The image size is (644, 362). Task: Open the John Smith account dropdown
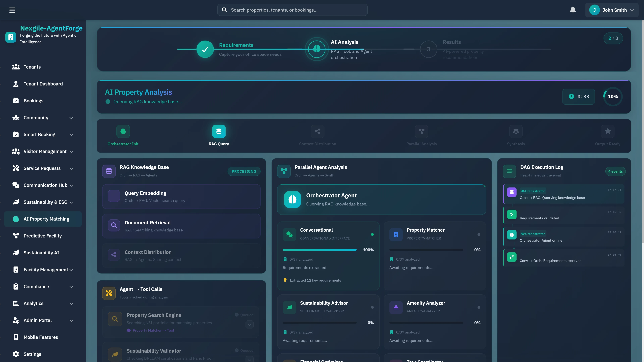(612, 10)
